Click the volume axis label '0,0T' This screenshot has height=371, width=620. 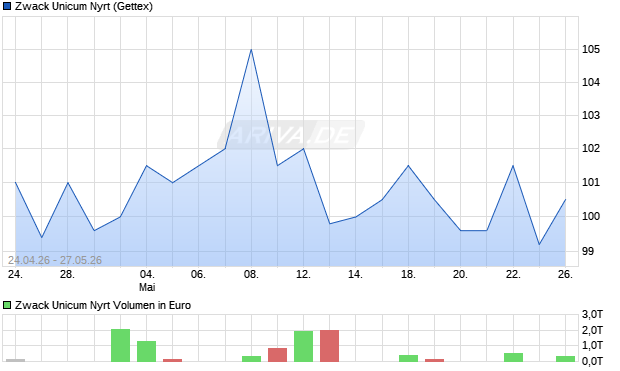[x=592, y=361]
